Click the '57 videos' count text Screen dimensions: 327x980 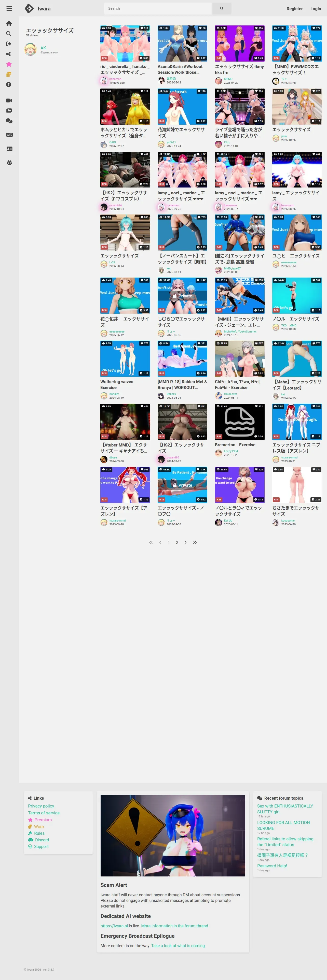[32, 35]
